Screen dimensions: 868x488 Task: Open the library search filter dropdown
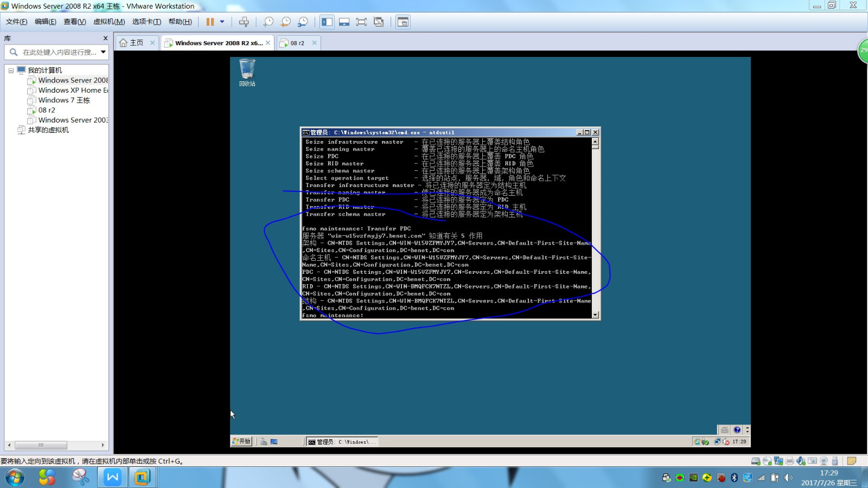coord(103,52)
